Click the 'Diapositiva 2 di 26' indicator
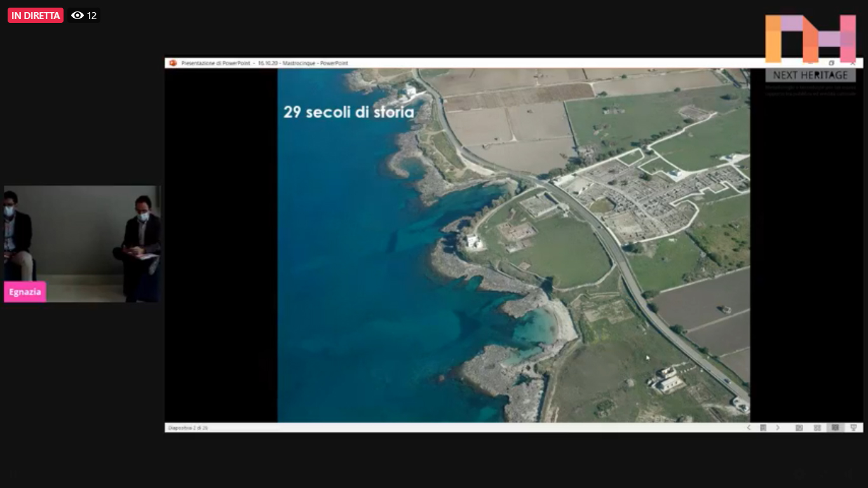The height and width of the screenshot is (488, 868). coord(188,428)
